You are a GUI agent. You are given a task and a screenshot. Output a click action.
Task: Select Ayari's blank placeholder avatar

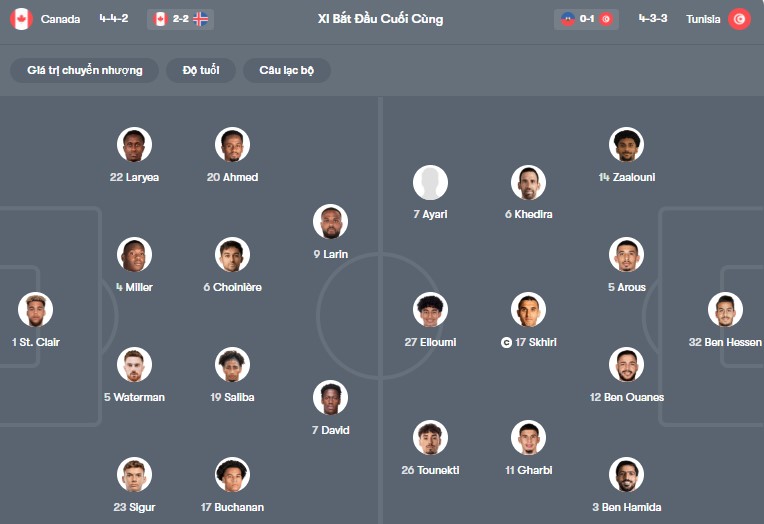[431, 182]
